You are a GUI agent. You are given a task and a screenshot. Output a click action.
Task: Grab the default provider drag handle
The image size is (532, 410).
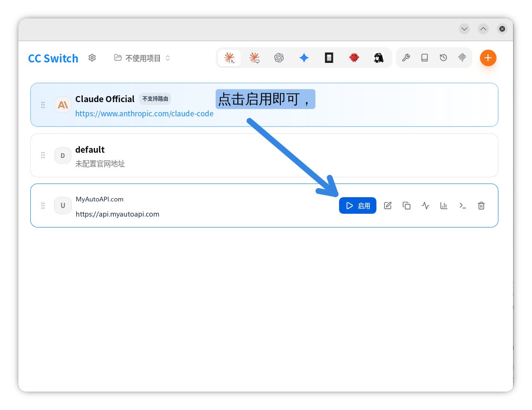(43, 156)
